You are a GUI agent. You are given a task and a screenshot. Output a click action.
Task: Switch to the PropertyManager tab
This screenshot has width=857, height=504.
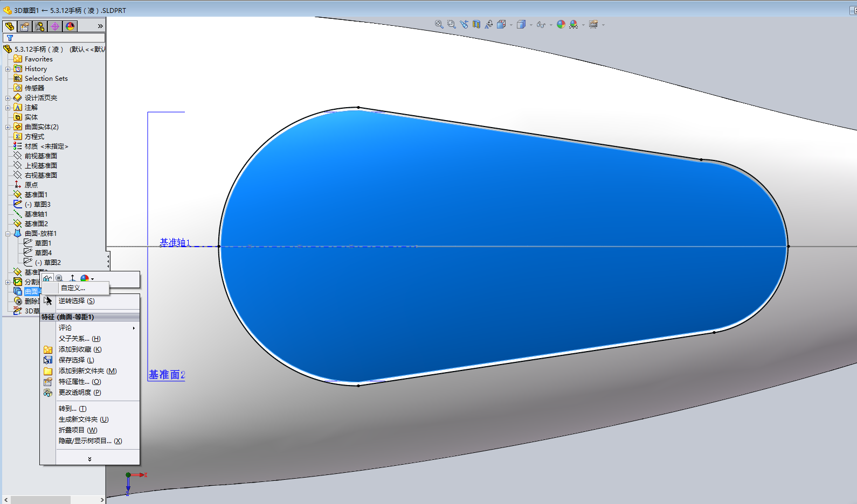(25, 26)
